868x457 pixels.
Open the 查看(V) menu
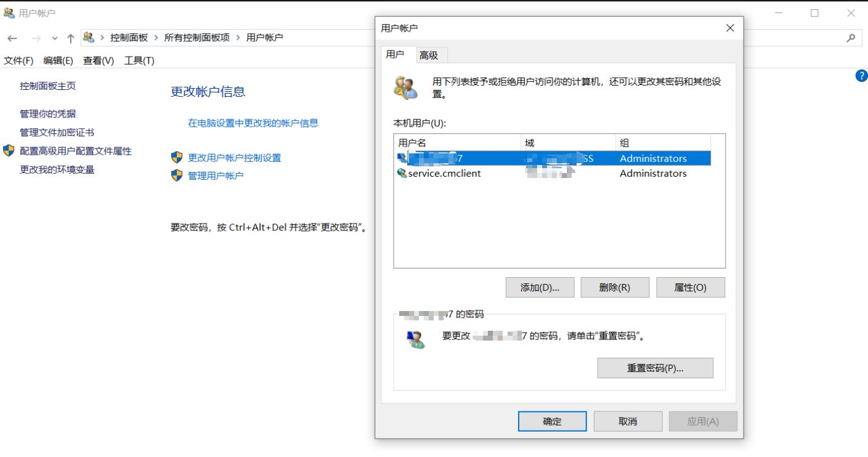pyautogui.click(x=99, y=60)
